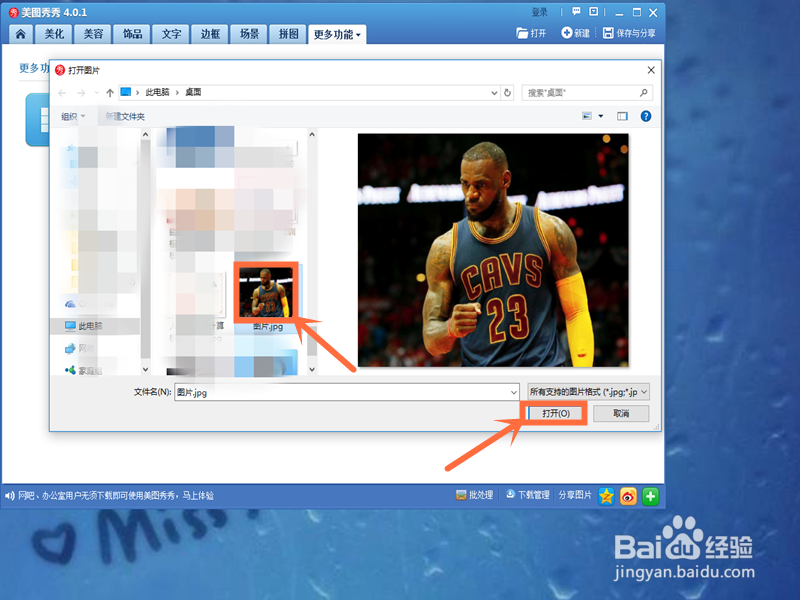Open the 组织 menu
This screenshot has width=800, height=600.
(x=73, y=116)
